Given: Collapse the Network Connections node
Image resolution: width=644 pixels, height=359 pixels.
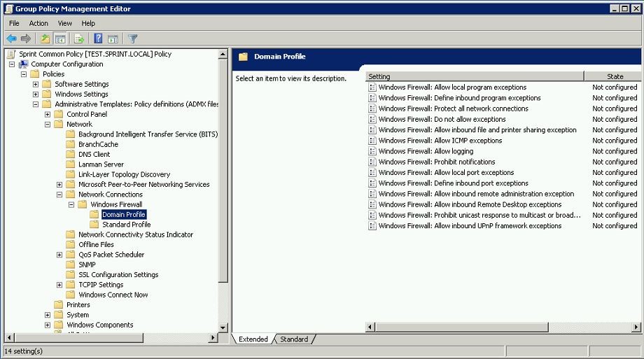Looking at the screenshot, I should tap(59, 195).
